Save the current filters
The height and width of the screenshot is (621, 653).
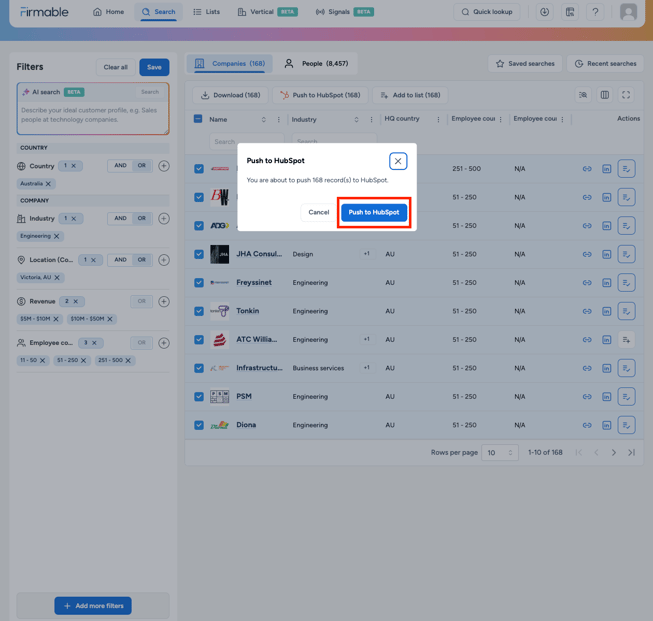(x=154, y=67)
